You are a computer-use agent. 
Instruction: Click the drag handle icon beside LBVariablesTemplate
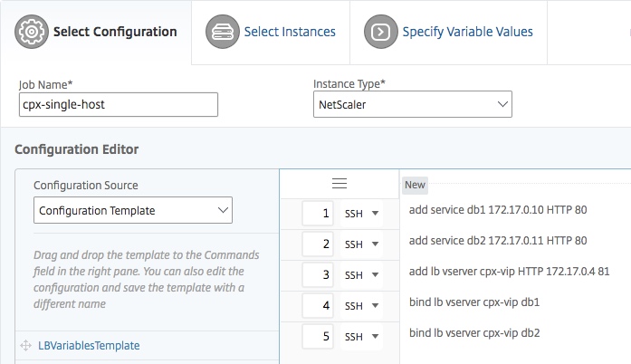point(25,346)
